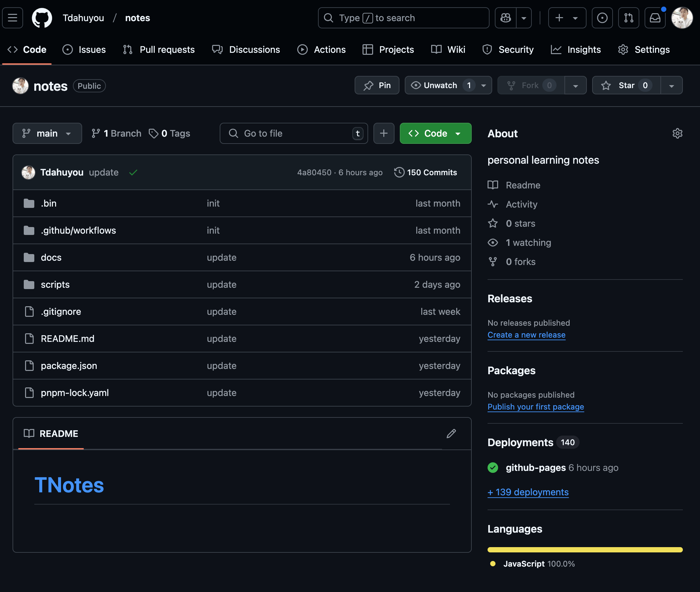The image size is (700, 592).
Task: Pin the notes repository
Action: pyautogui.click(x=377, y=85)
